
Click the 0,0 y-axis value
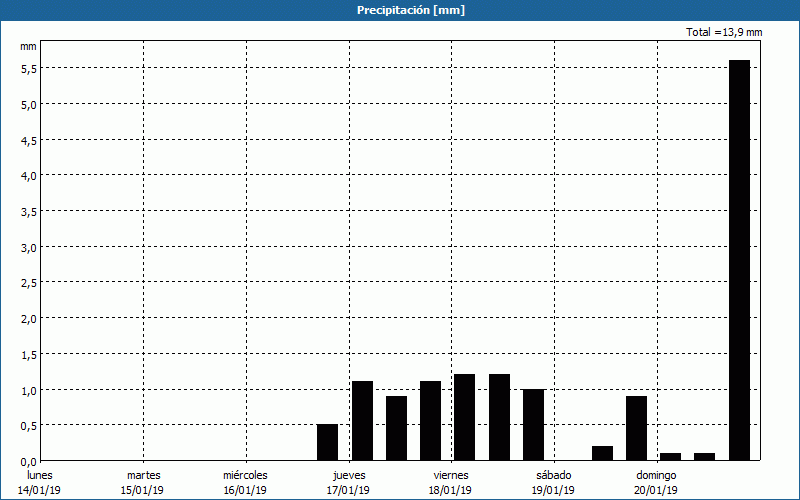pyautogui.click(x=29, y=461)
